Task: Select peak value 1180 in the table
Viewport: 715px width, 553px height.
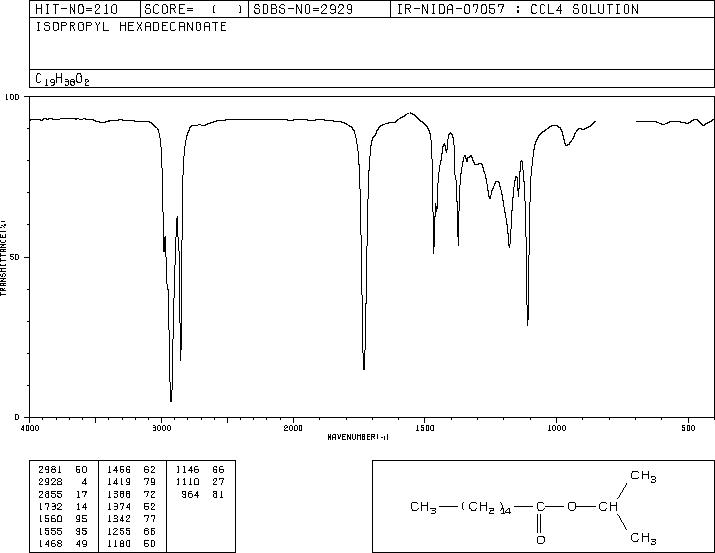Action: tap(119, 543)
